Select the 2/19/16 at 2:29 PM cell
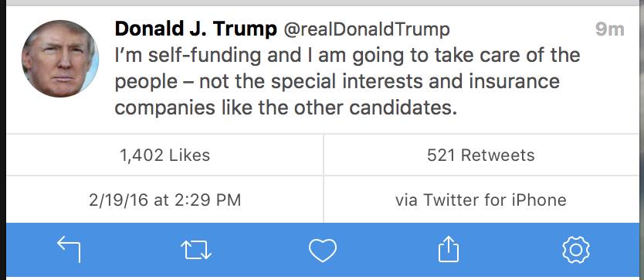 (164, 200)
